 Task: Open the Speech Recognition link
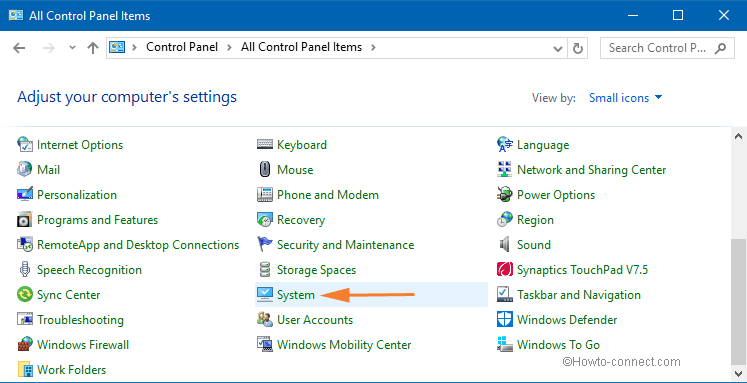[90, 270]
